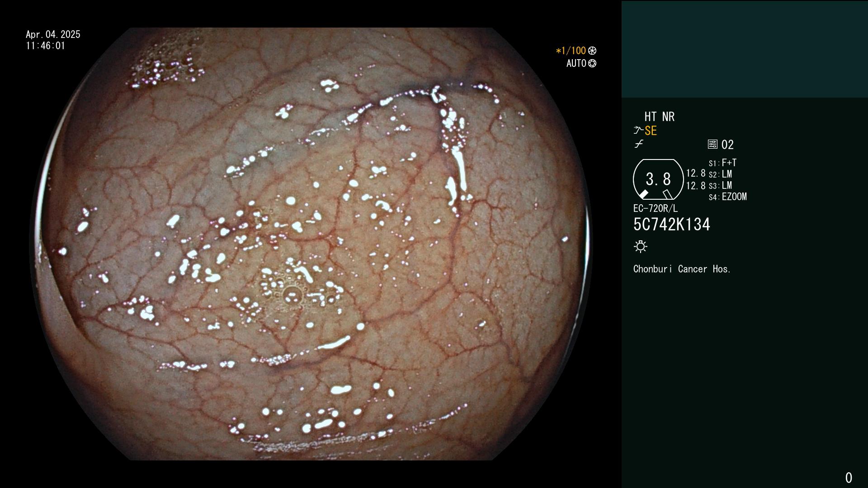The width and height of the screenshot is (868, 488).
Task: Click the NR noise reduction label
Action: coord(668,117)
